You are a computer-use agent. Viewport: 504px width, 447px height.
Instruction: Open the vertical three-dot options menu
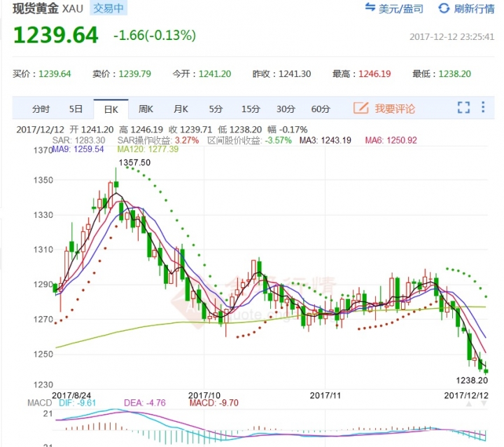coord(483,108)
